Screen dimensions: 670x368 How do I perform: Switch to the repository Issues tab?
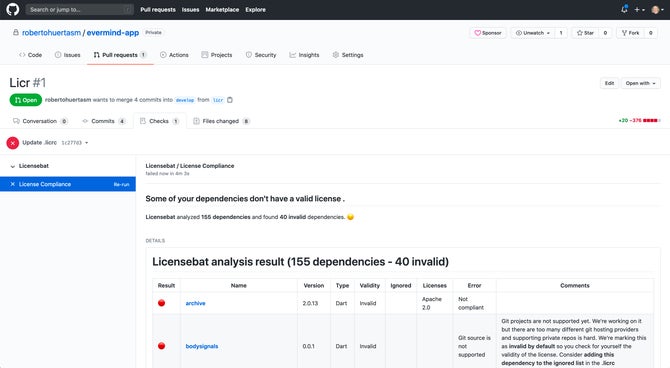coord(68,55)
